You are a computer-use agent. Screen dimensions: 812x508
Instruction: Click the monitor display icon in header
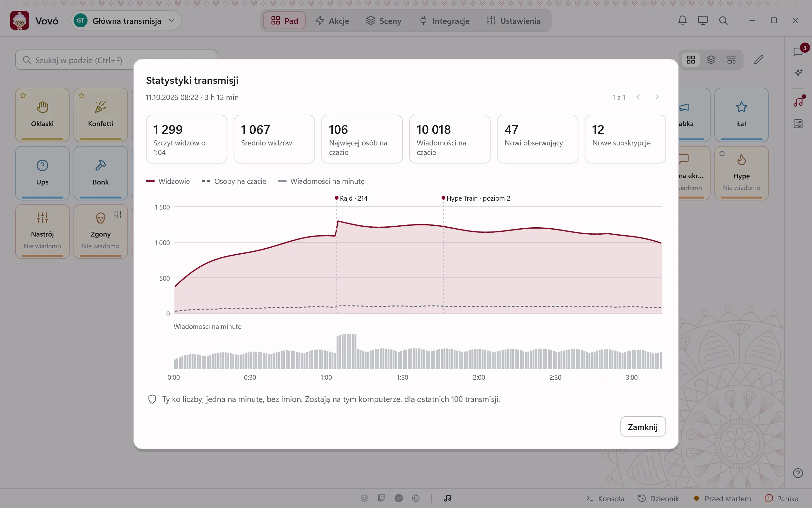703,21
